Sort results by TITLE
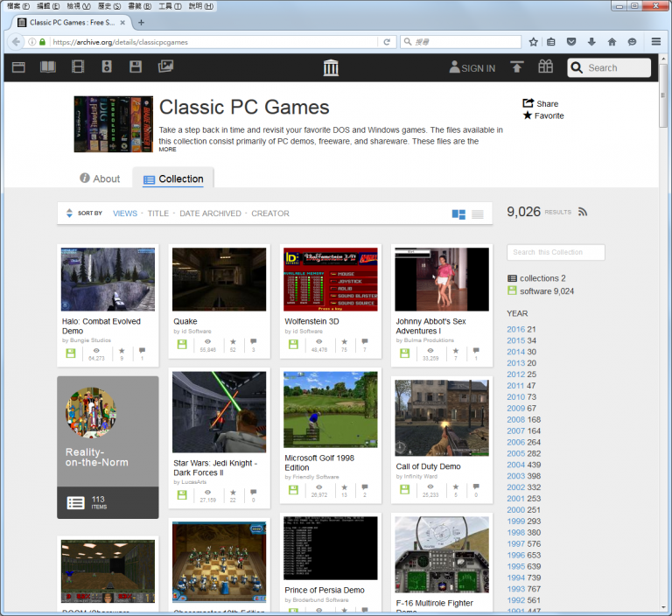 158,213
